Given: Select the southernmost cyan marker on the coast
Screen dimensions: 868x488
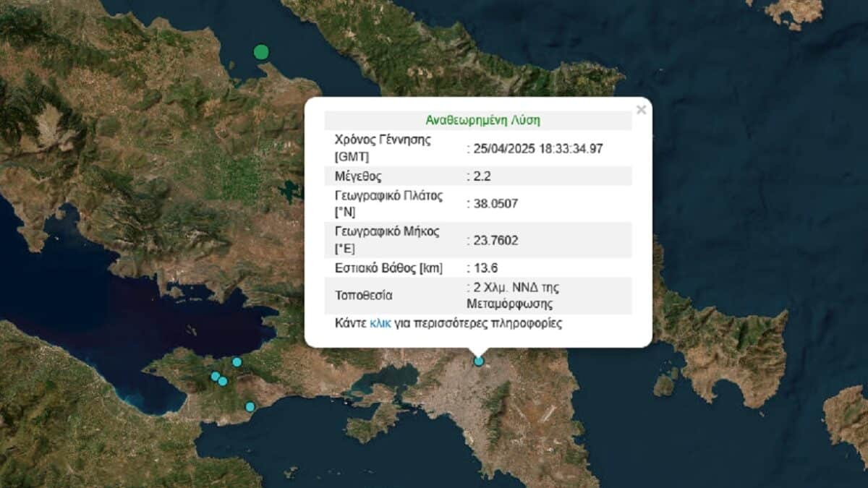Looking at the screenshot, I should pos(250,407).
